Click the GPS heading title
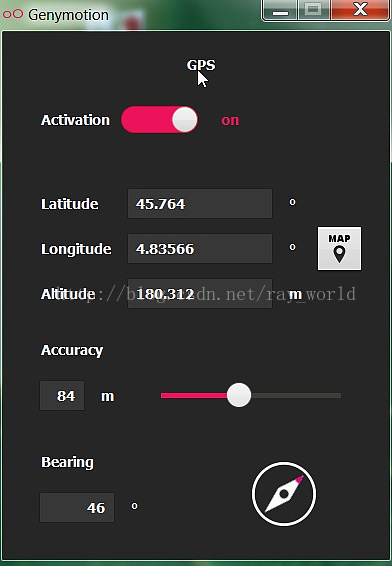Image resolution: width=392 pixels, height=566 pixels. (x=201, y=65)
